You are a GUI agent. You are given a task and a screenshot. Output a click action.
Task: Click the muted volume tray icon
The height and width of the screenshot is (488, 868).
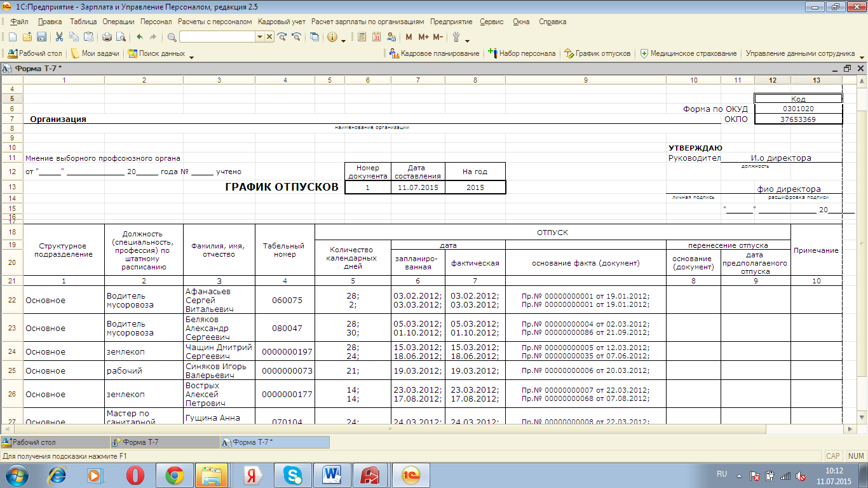pyautogui.click(x=801, y=475)
